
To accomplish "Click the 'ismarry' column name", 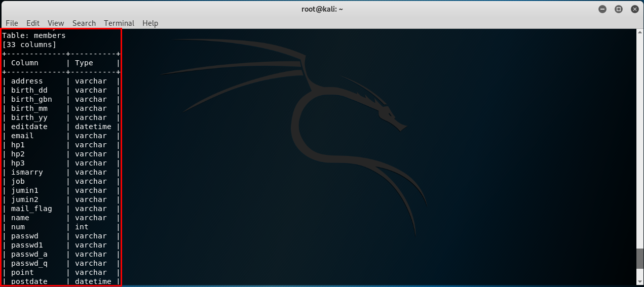I will [x=27, y=172].
